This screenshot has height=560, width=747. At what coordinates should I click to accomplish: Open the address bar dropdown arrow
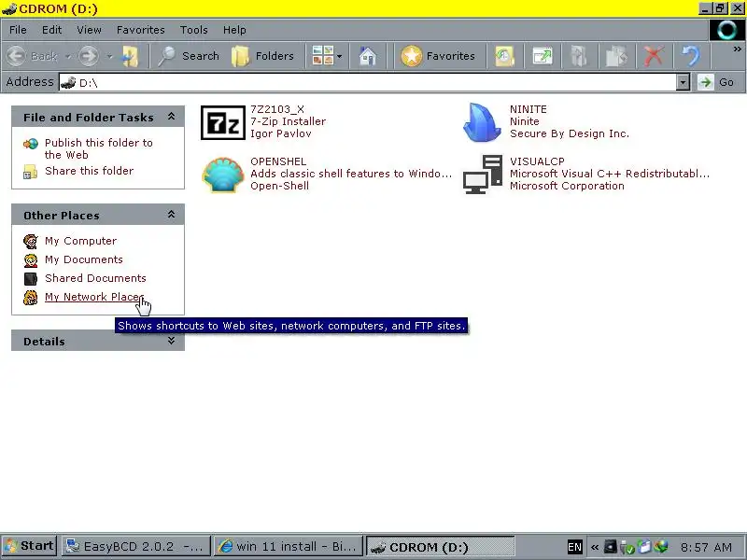pos(683,82)
